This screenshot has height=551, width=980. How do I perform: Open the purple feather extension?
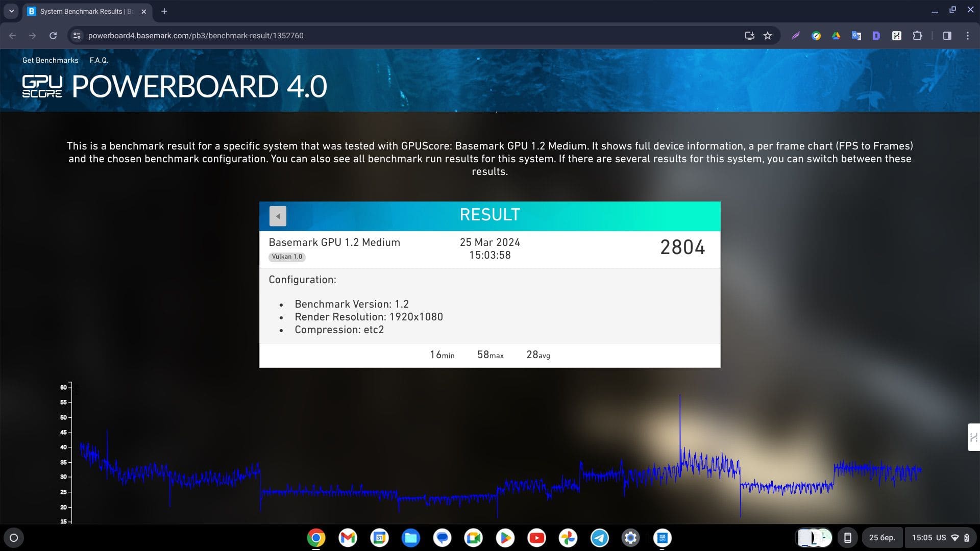point(796,36)
